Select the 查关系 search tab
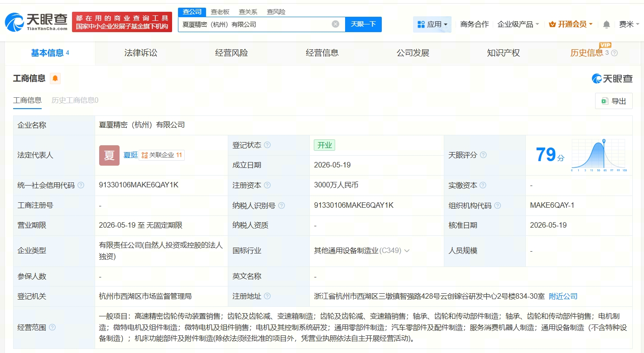Screen dimensions: 644x353 click(x=248, y=12)
